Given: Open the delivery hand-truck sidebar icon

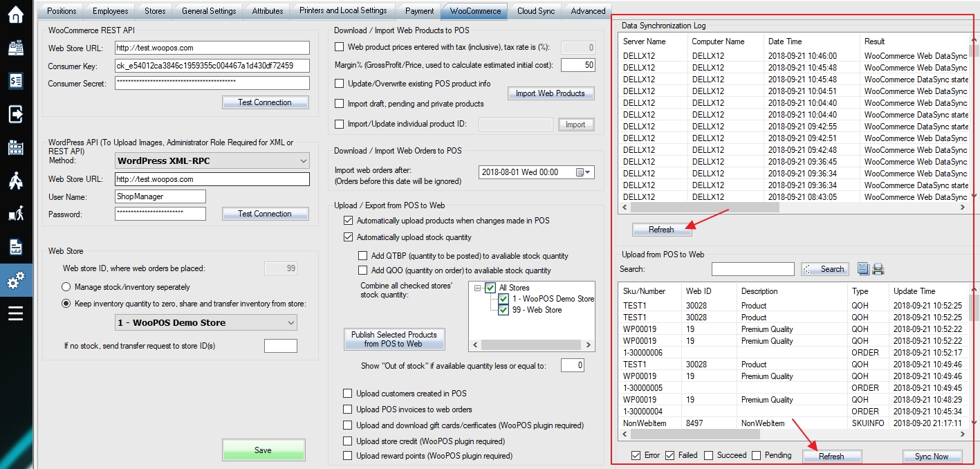Looking at the screenshot, I should (x=16, y=214).
